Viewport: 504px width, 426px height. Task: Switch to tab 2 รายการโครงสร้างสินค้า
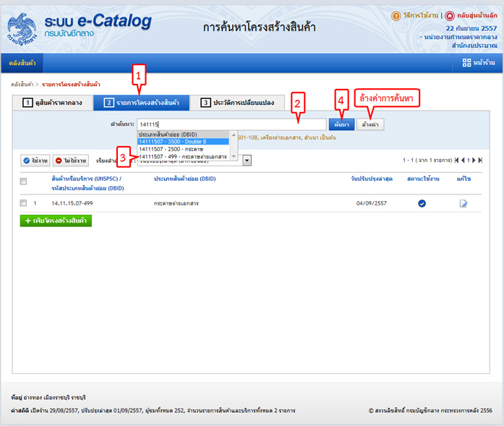(x=142, y=103)
